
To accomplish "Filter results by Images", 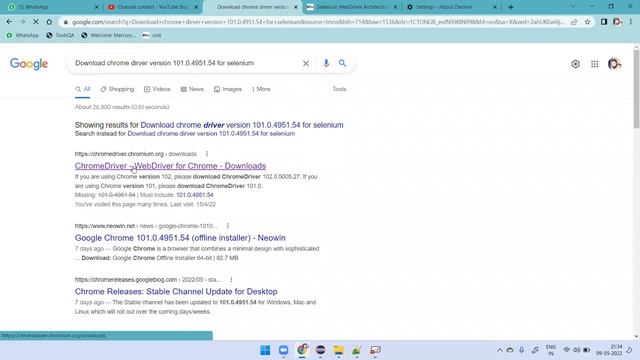I will [228, 89].
